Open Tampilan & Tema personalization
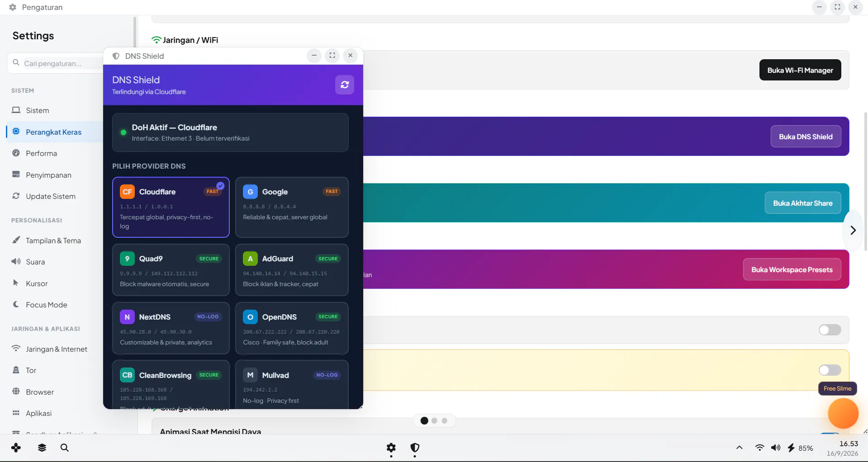 54,240
